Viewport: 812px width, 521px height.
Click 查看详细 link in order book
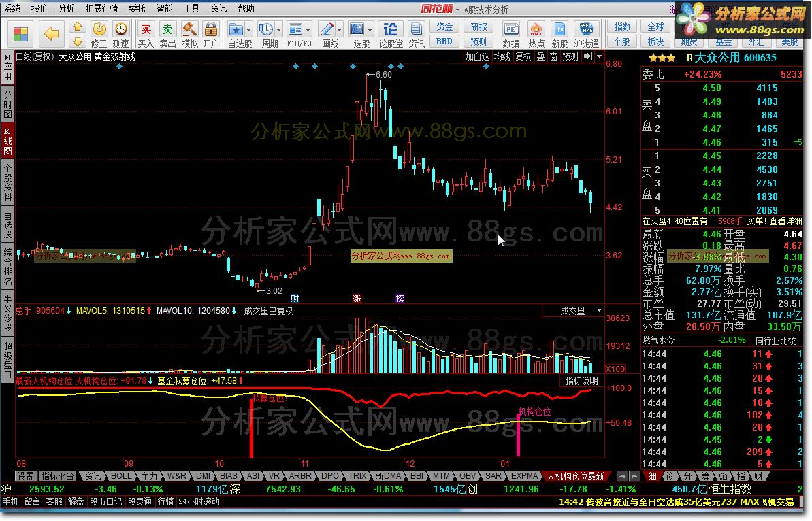[785, 222]
